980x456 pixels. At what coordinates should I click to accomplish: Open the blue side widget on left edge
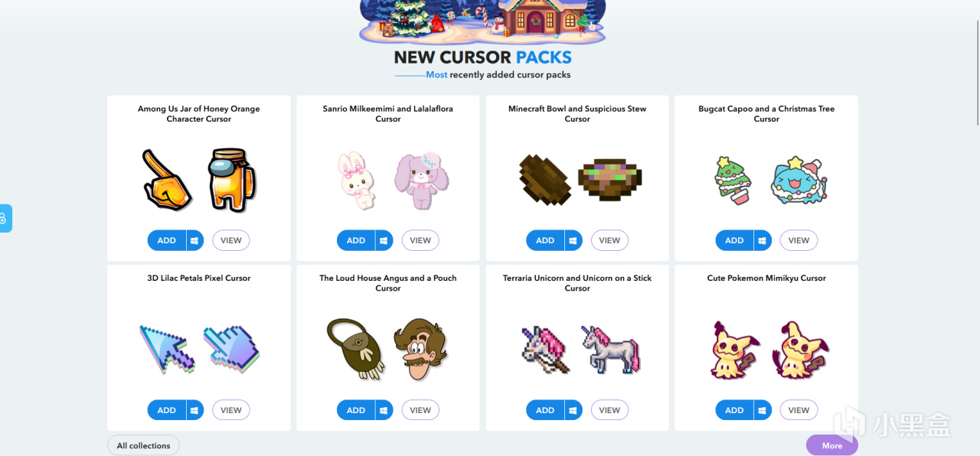pos(5,219)
